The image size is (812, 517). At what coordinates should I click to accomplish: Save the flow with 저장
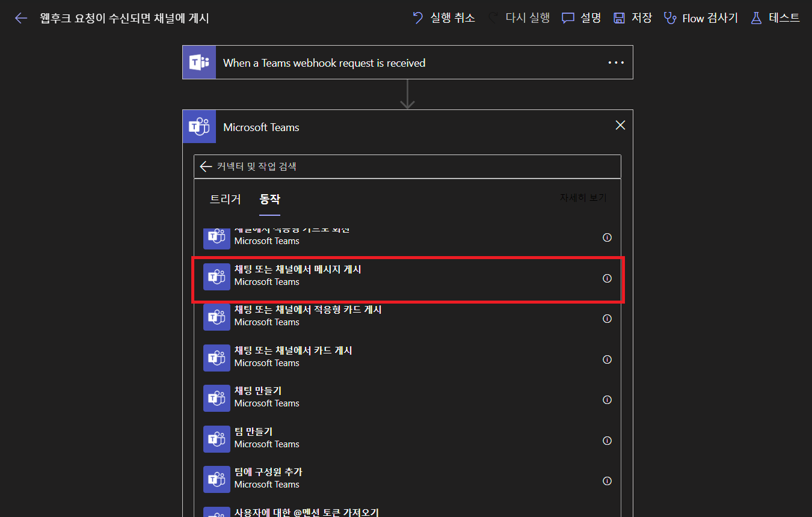(x=632, y=18)
